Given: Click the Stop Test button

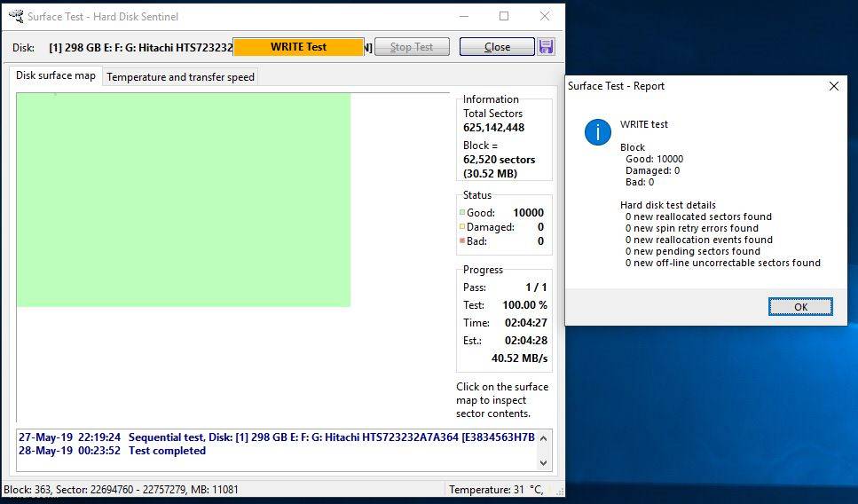Looking at the screenshot, I should 412,47.
